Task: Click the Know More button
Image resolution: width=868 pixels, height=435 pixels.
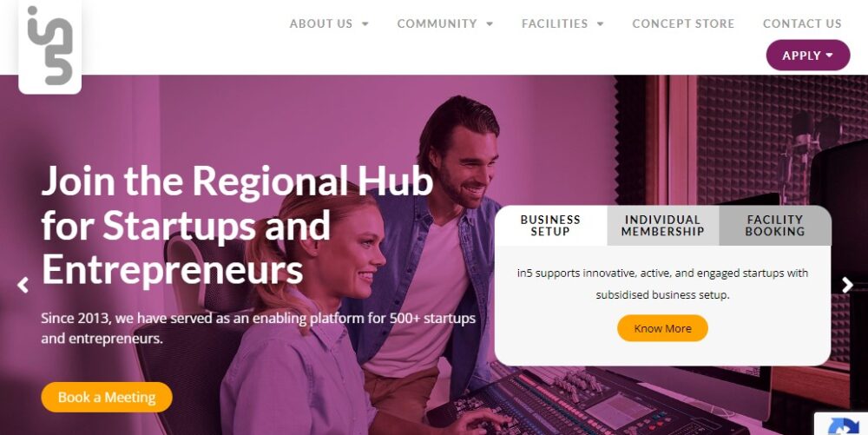Action: click(x=662, y=328)
